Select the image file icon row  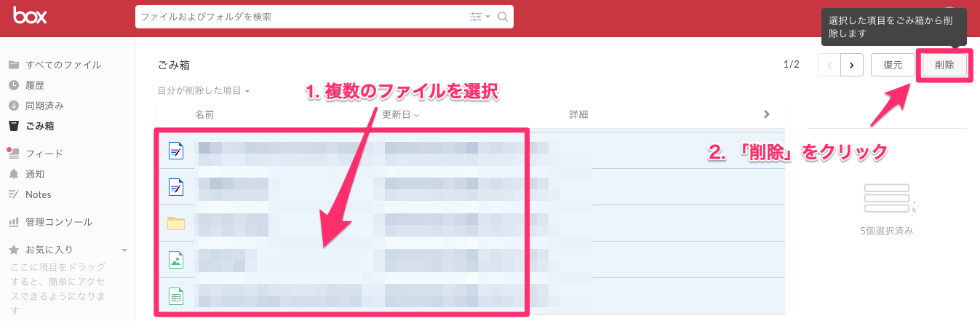(175, 260)
